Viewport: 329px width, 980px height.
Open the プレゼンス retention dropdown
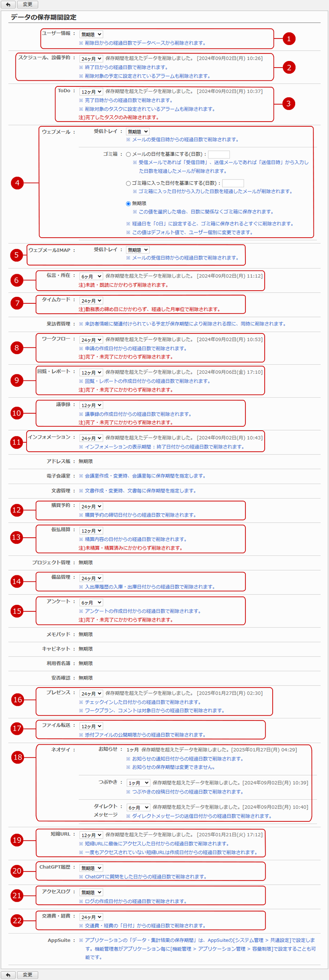91,694
